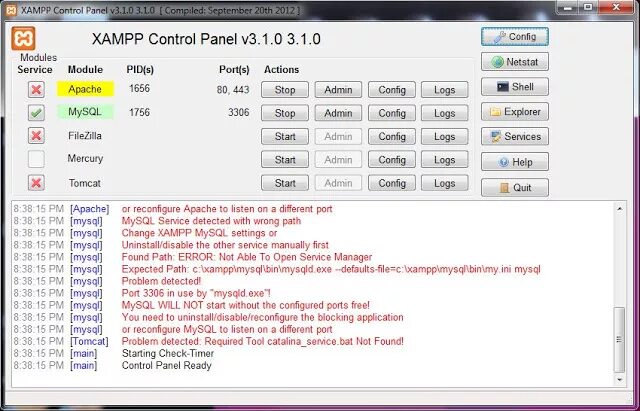Screen dimensions: 640x411
Task: Minimize the XAMPP Control Panel window
Action: tap(568, 7)
